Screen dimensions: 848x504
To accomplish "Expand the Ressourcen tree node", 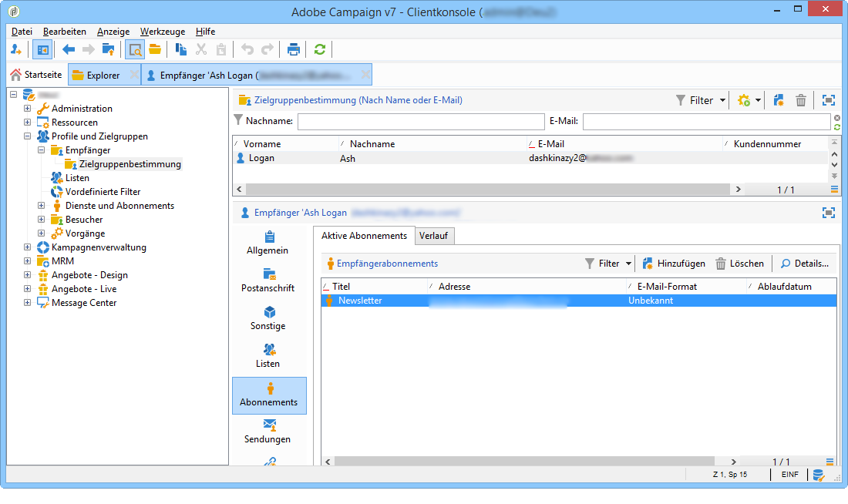I will pyautogui.click(x=27, y=123).
